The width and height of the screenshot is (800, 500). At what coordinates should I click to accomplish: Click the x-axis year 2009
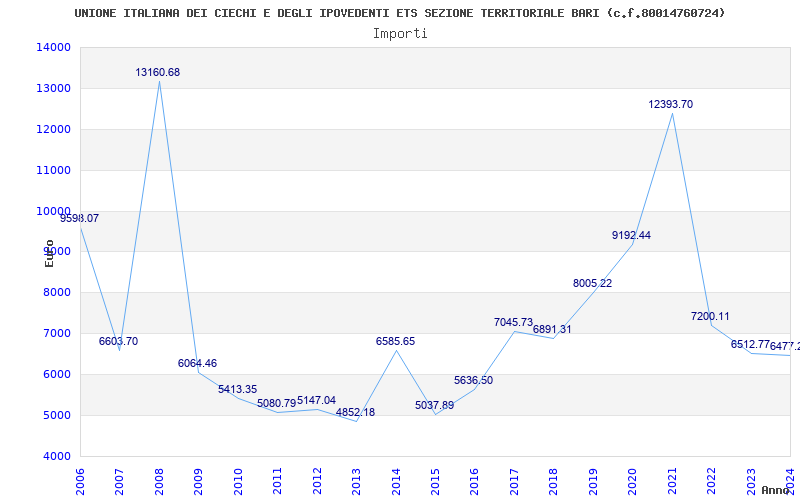click(x=198, y=482)
